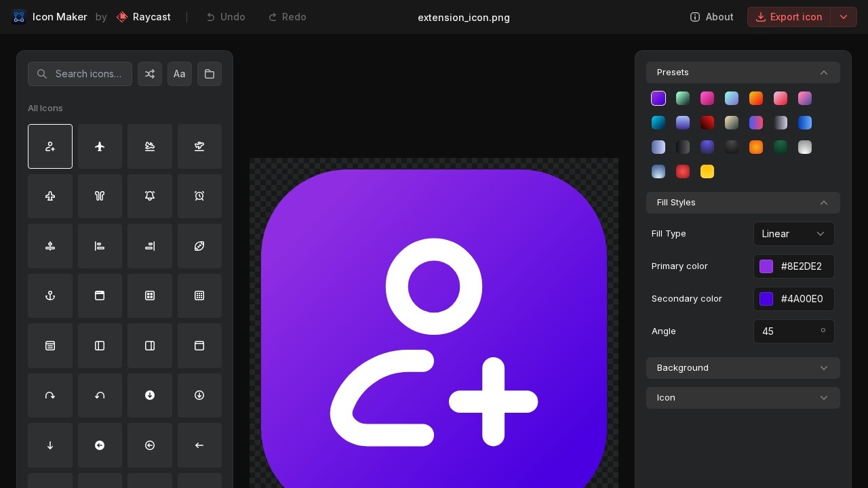This screenshot has height=488, width=868.
Task: Pick the anchor icon
Action: pyautogui.click(x=50, y=296)
